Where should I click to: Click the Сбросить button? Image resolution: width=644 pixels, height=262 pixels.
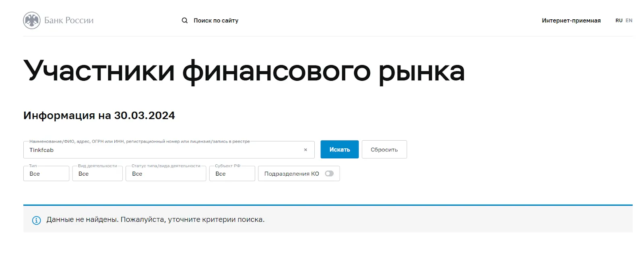pyautogui.click(x=384, y=149)
